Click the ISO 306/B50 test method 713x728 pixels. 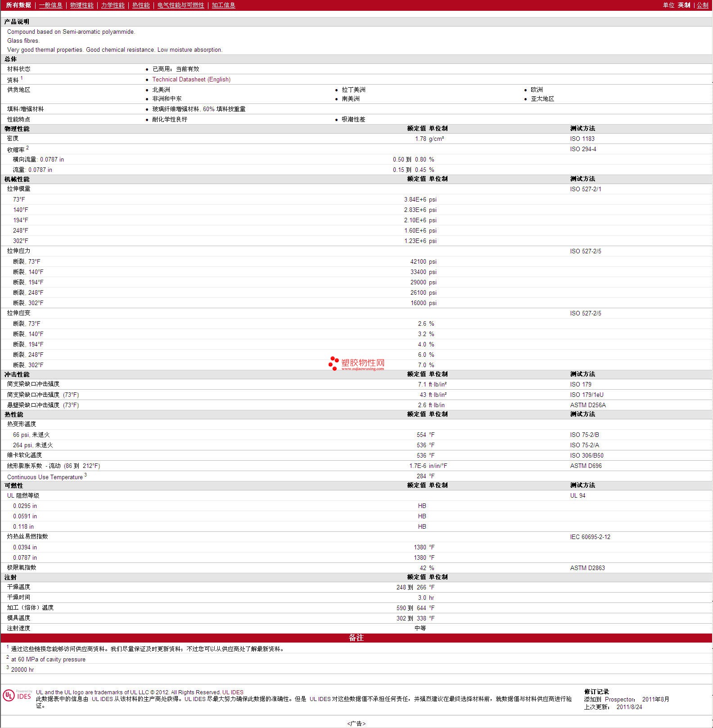tap(587, 455)
